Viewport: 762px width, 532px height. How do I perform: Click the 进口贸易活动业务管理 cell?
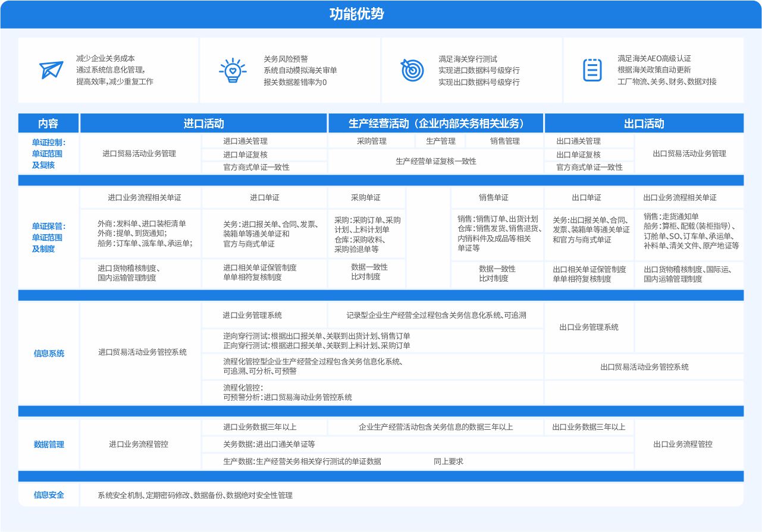(139, 153)
